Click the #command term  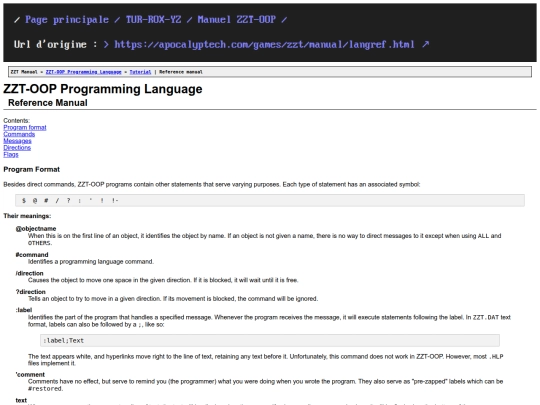pyautogui.click(x=32, y=255)
